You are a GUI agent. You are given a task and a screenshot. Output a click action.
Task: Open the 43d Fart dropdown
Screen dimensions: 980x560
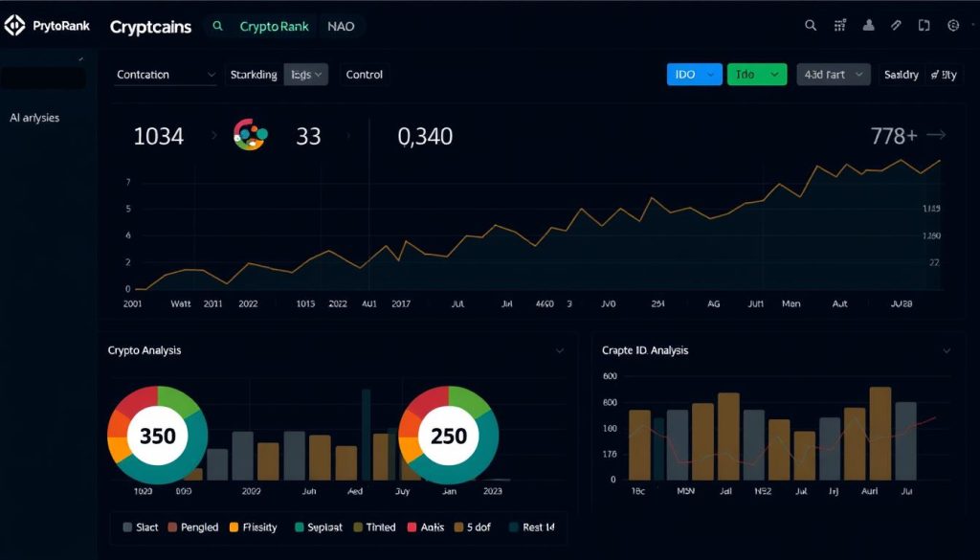click(834, 75)
